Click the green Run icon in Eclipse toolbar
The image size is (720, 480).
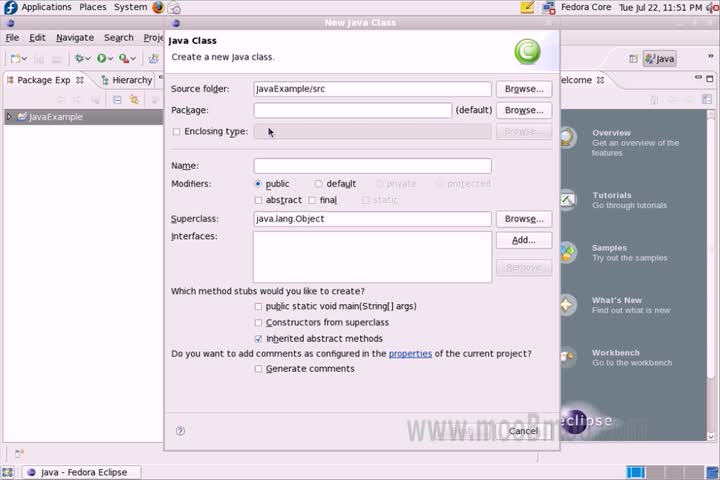click(101, 58)
